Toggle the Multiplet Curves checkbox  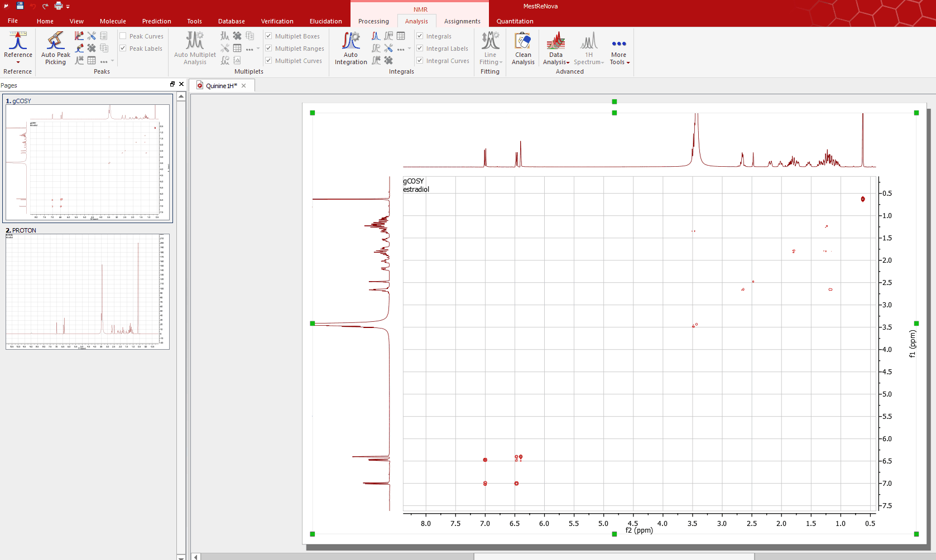point(268,61)
